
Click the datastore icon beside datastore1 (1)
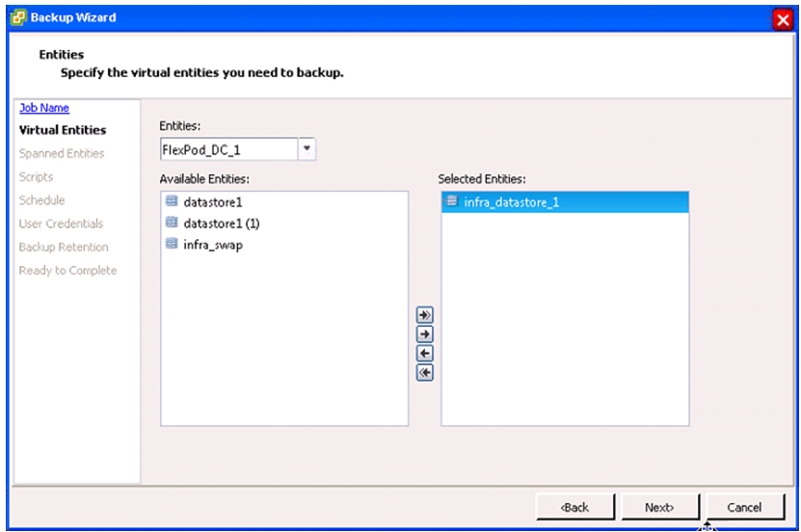tap(172, 222)
